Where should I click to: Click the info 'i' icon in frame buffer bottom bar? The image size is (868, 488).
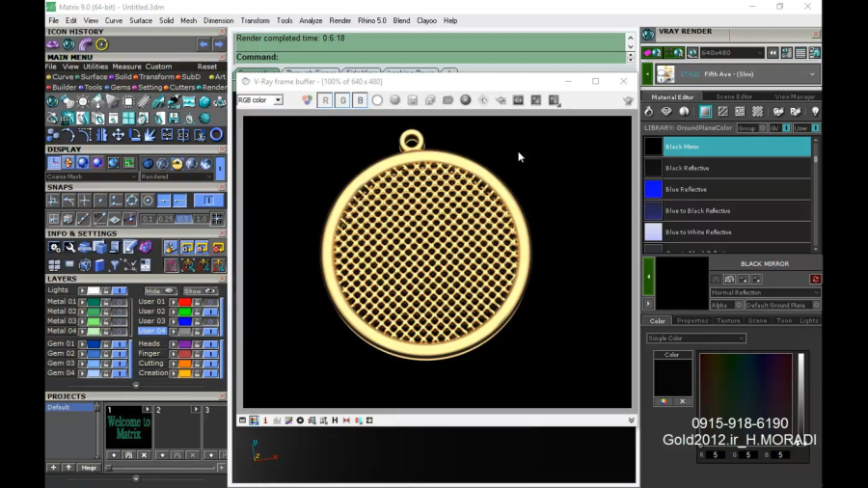[x=265, y=420]
